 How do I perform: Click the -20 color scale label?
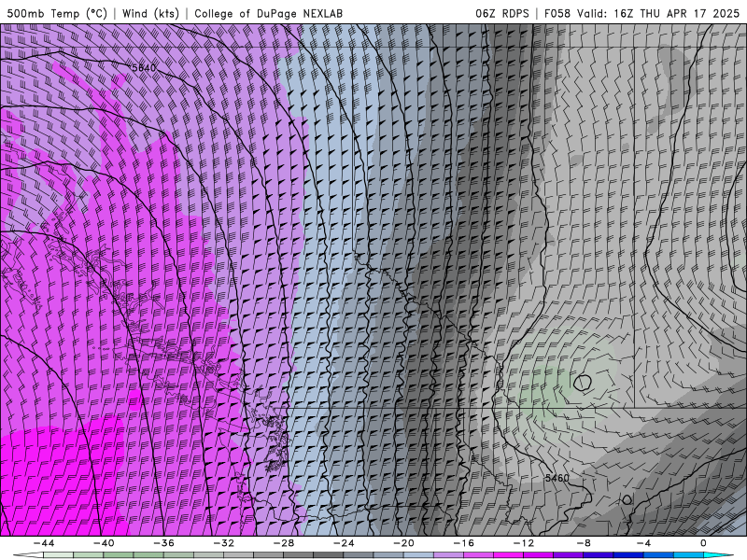coord(404,543)
